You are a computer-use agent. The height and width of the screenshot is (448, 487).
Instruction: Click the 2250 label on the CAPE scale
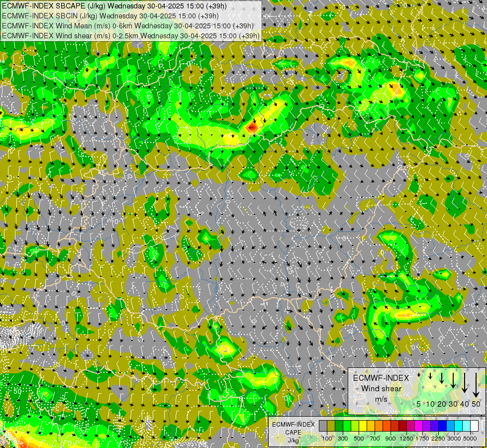438,439
